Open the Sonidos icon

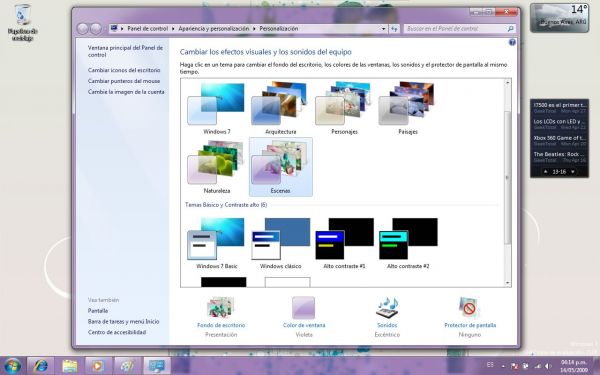coord(387,308)
